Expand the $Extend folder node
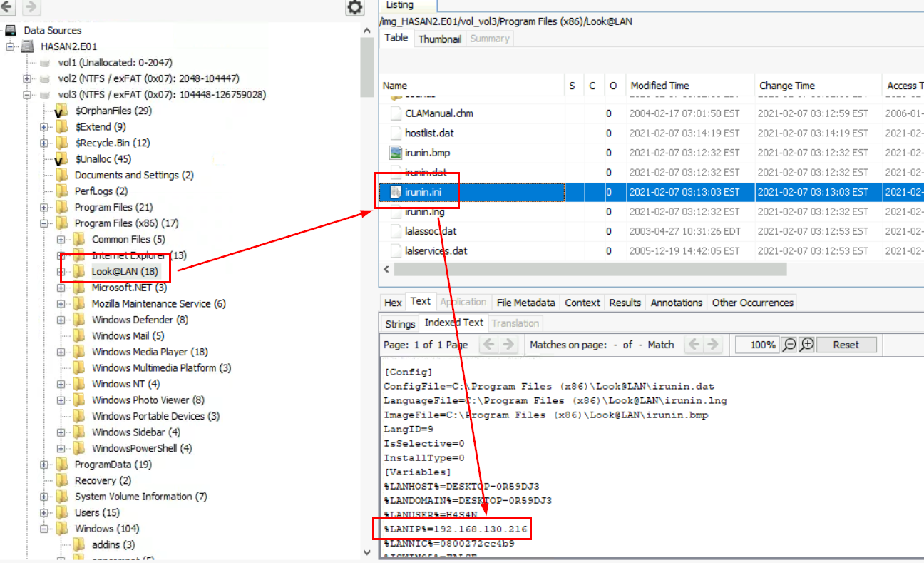Screen dimensions: 924x563 (44, 127)
